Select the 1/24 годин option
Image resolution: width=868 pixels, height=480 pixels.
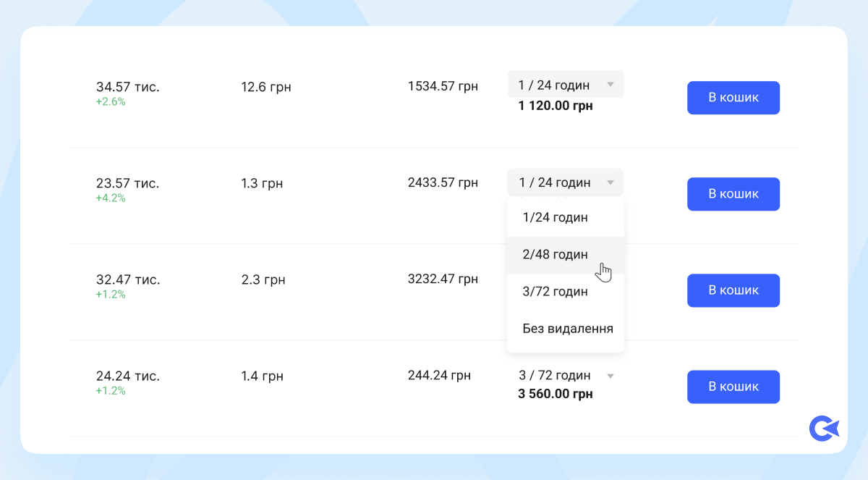point(555,217)
